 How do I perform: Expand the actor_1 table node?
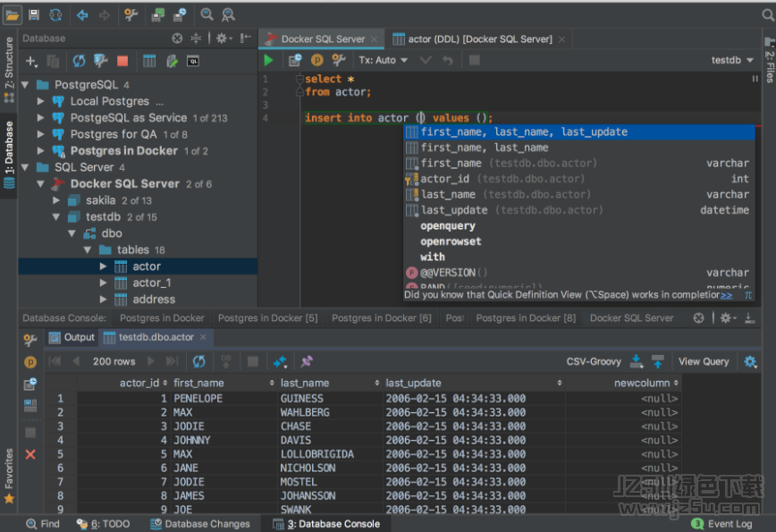point(103,283)
